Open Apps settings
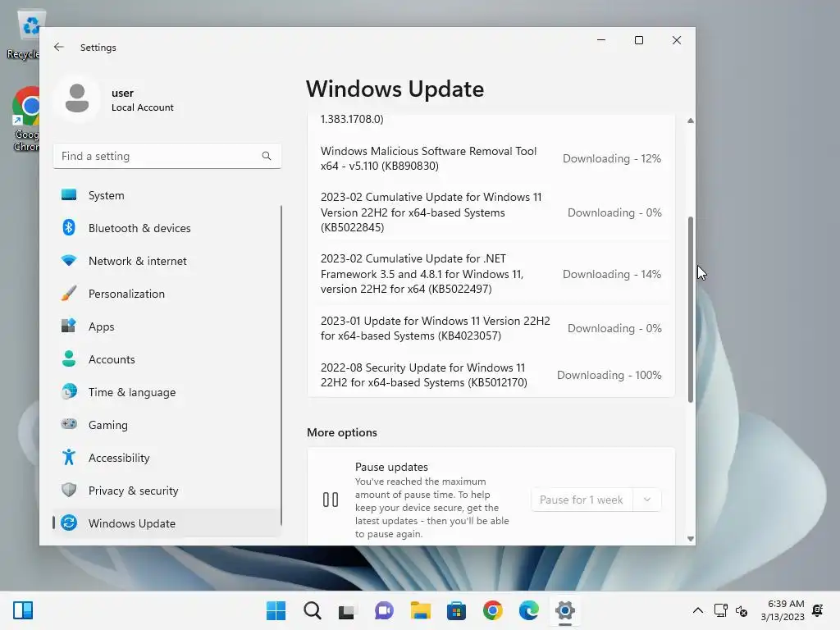This screenshot has height=630, width=840. [167, 326]
